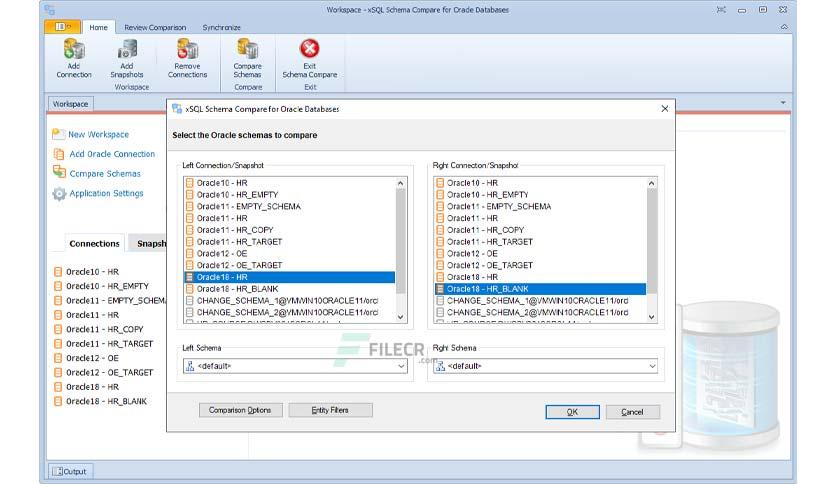836x484 pixels.
Task: Click Oracle18 - HR_BLANK icon in workspace connections
Action: click(x=58, y=401)
